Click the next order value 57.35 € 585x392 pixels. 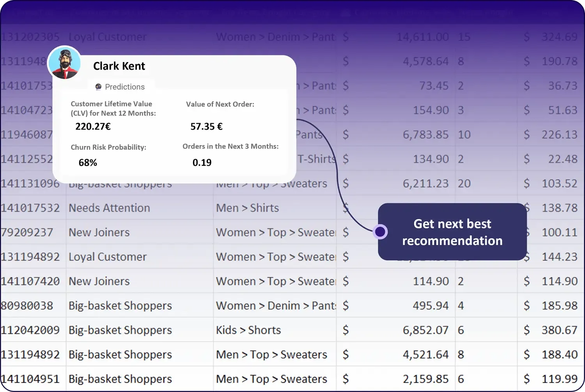[207, 126]
